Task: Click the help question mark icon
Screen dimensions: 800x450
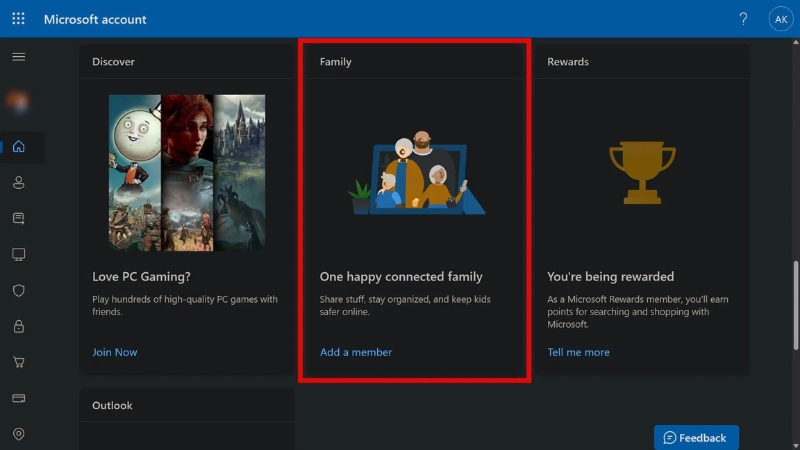Action: (743, 19)
